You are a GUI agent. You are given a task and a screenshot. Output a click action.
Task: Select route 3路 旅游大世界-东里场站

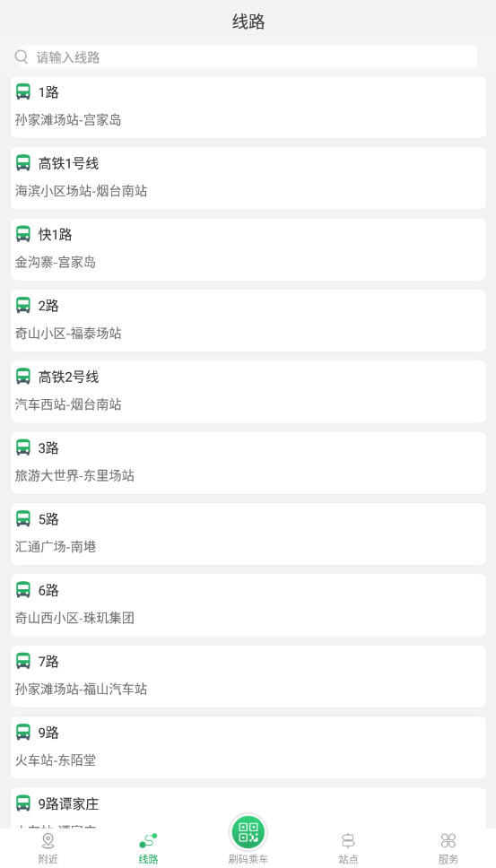(248, 463)
